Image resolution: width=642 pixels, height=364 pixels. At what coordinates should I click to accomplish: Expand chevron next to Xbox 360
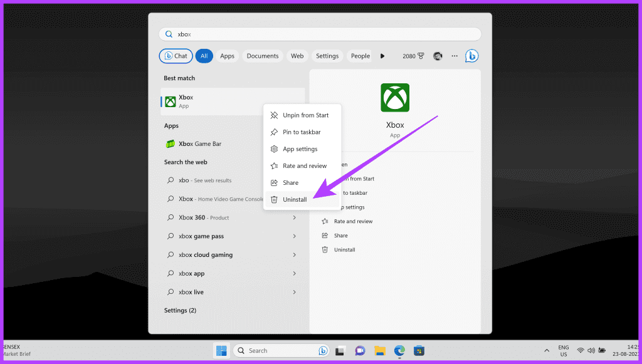(295, 217)
